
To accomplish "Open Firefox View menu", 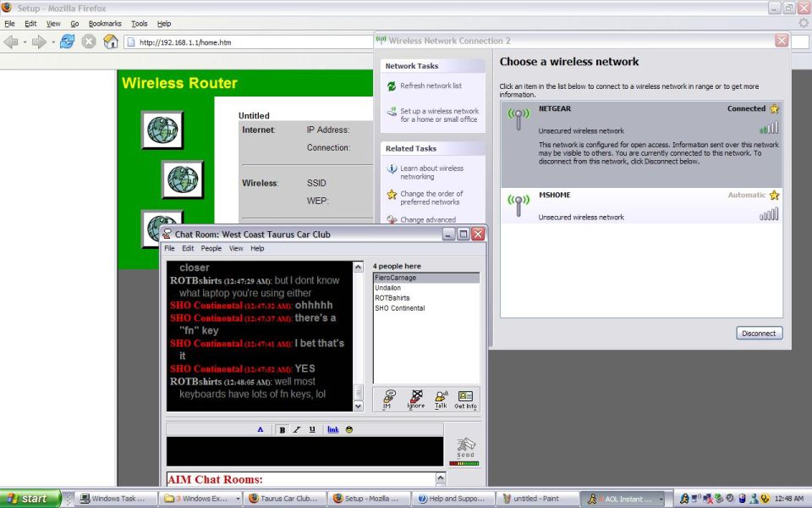I will point(53,24).
